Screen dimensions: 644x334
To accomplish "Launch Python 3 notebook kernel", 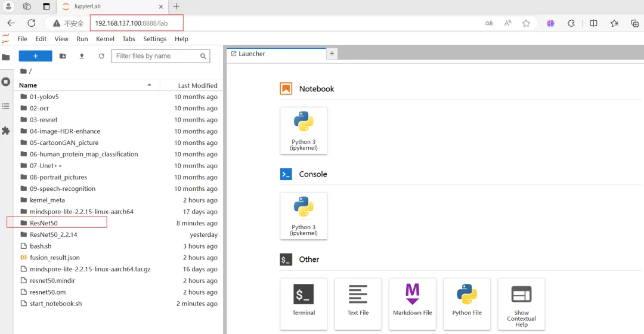I will (x=304, y=131).
